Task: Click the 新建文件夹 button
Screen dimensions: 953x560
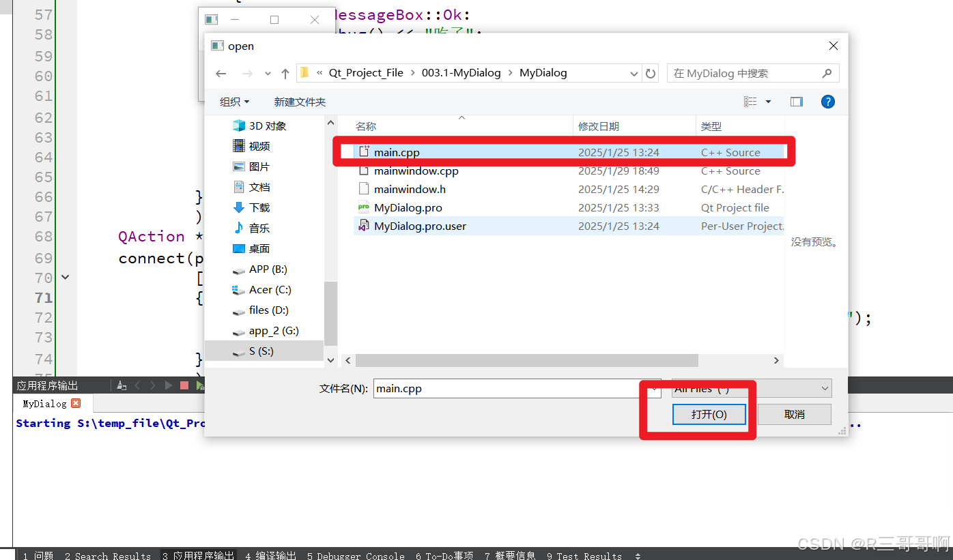Action: [x=300, y=102]
